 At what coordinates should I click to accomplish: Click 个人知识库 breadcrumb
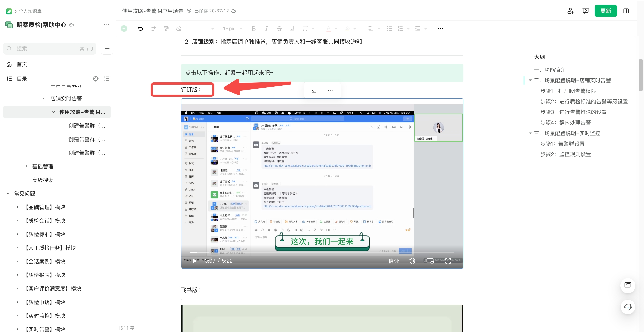tap(30, 11)
